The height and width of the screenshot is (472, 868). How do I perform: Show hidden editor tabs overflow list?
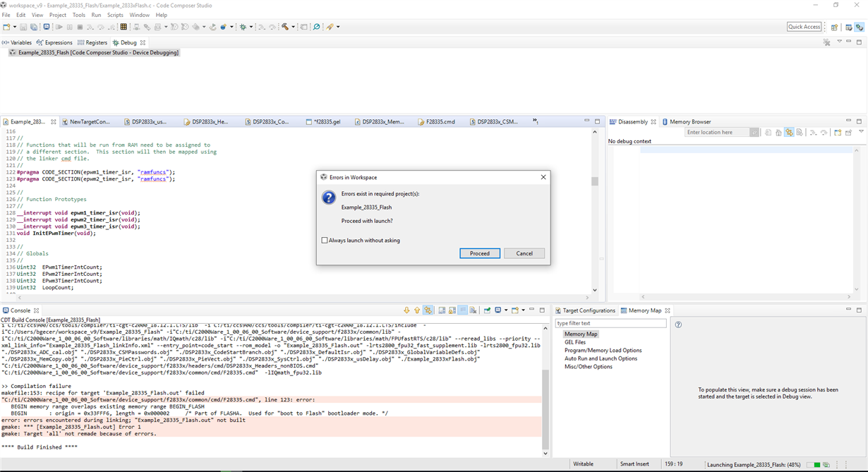click(x=536, y=121)
